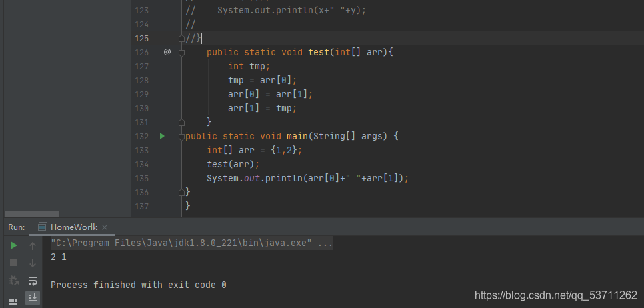Viewport: 644px width, 308px height.
Task: Stop the running process
Action: pyautogui.click(x=13, y=263)
